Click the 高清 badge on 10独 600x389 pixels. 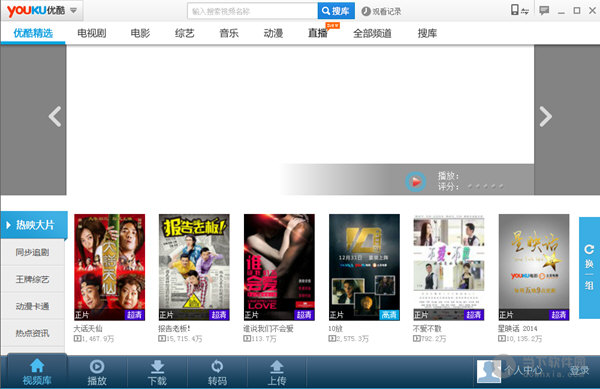(389, 315)
